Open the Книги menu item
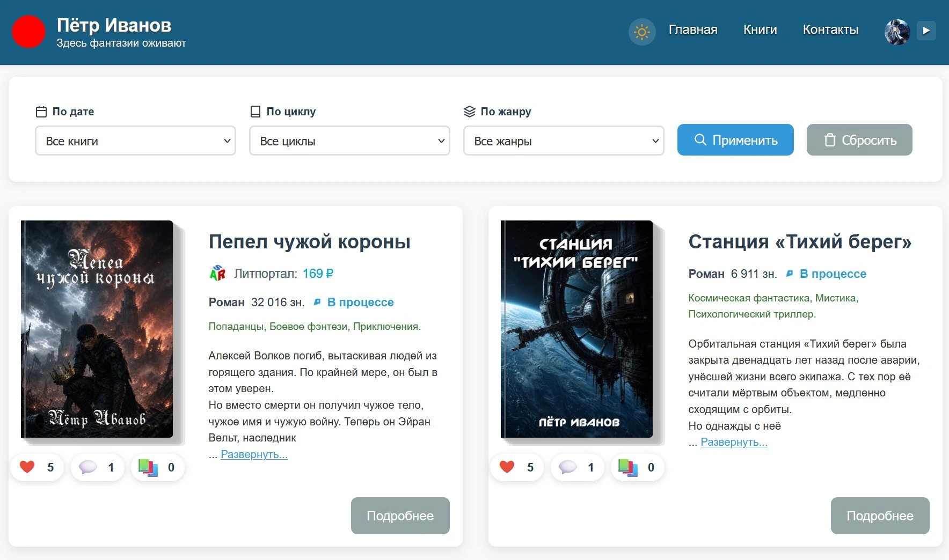 (760, 30)
